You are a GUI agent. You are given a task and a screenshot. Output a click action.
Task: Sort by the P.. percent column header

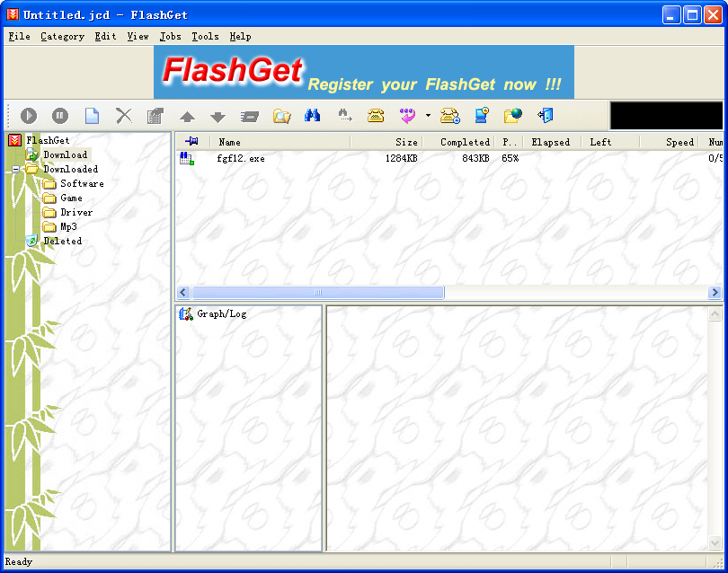coord(509,142)
